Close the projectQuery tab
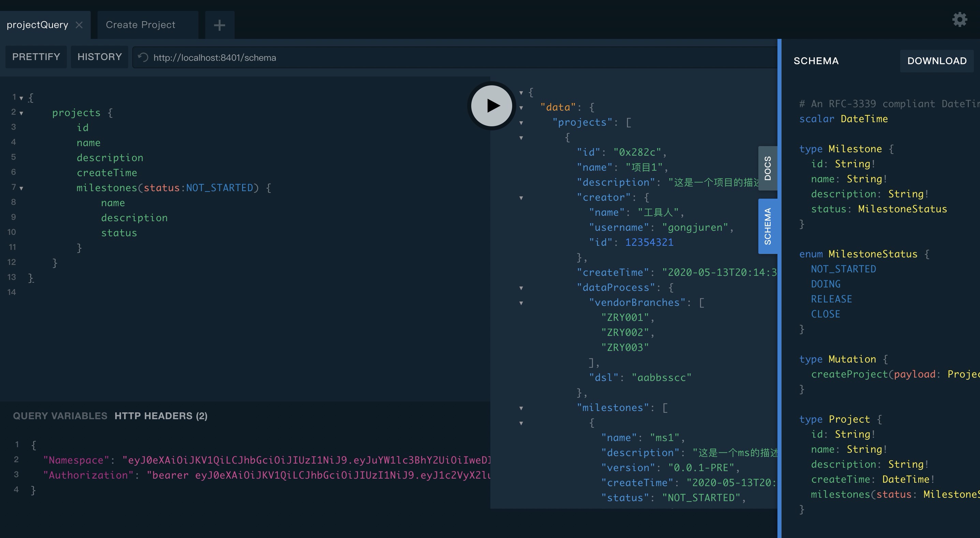Screen dimensions: 980x538 [x=79, y=25]
